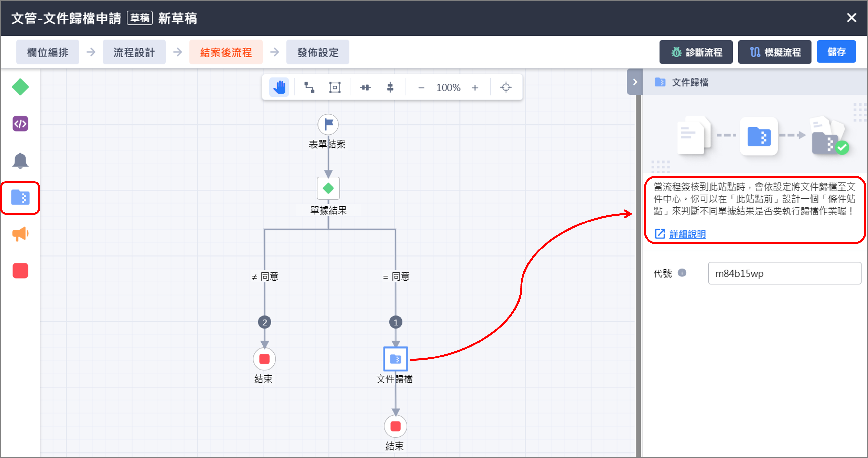Screen dimensions: 868x458
Task: Select the bell notification node tool
Action: click(20, 161)
